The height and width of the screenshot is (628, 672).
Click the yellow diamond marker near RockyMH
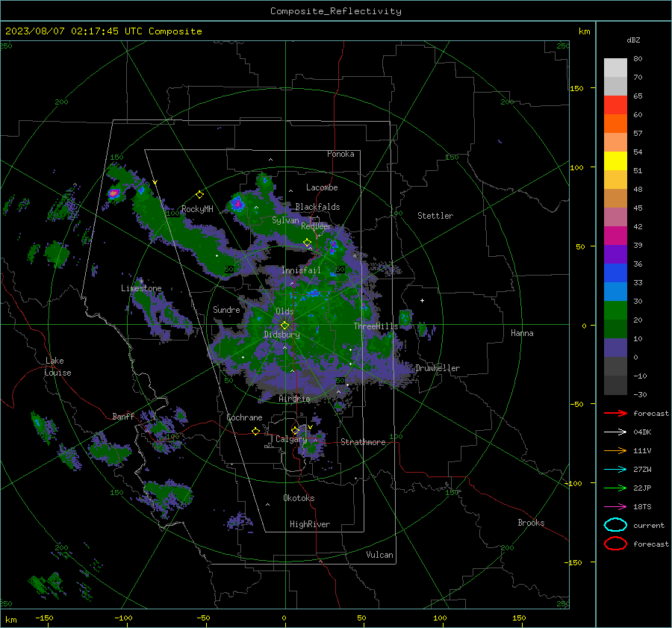tap(199, 195)
